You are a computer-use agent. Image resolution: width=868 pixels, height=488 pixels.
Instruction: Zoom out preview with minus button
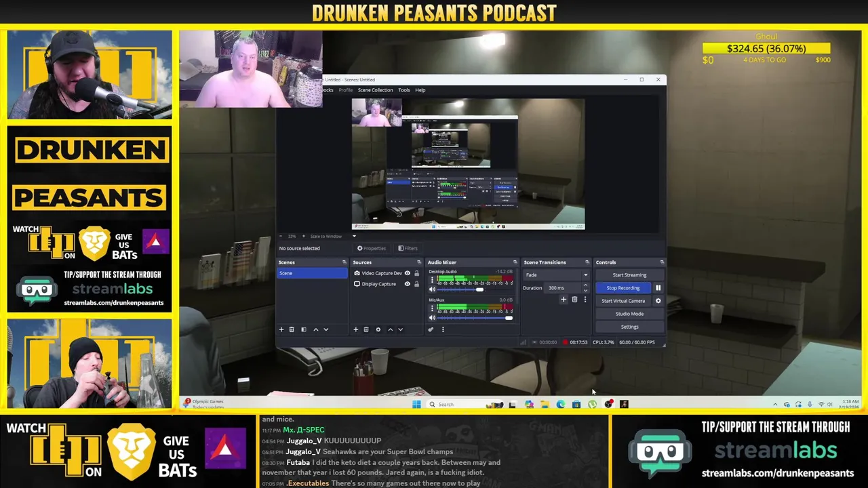coord(281,236)
